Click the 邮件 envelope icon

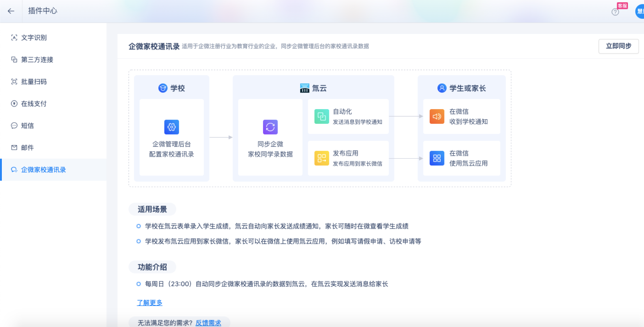tap(14, 148)
